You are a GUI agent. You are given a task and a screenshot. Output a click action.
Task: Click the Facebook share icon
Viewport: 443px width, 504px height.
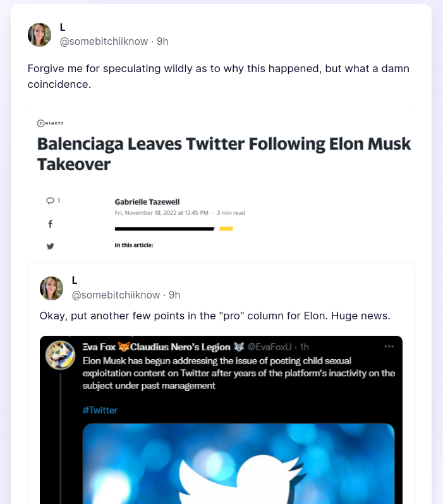(51, 224)
